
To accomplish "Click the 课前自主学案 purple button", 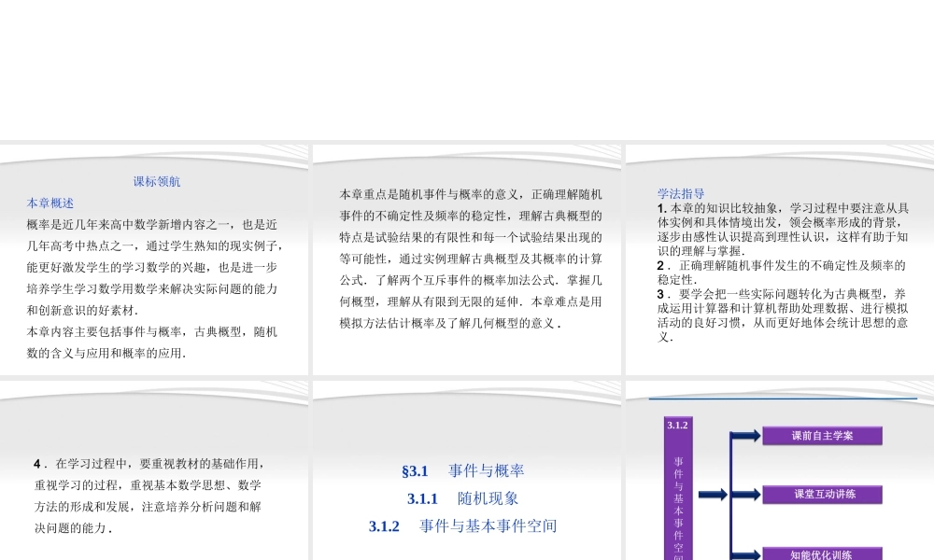I will coord(822,436).
